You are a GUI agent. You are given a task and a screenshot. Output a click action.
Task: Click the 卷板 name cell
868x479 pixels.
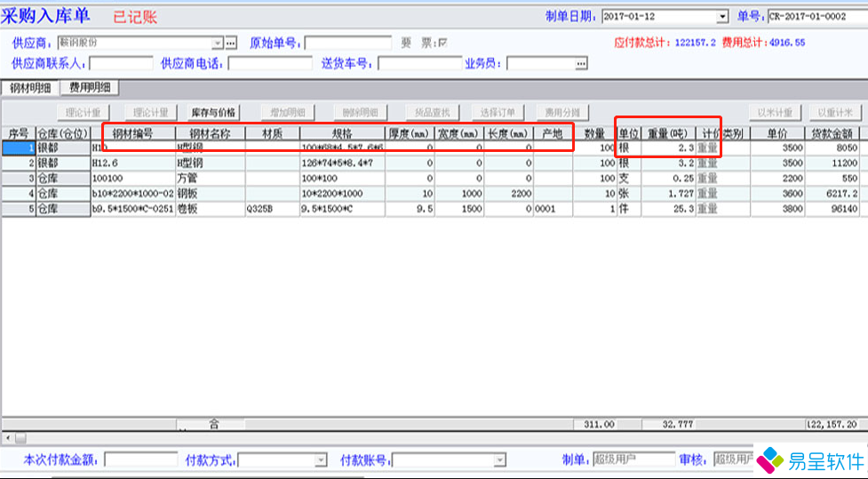point(211,209)
